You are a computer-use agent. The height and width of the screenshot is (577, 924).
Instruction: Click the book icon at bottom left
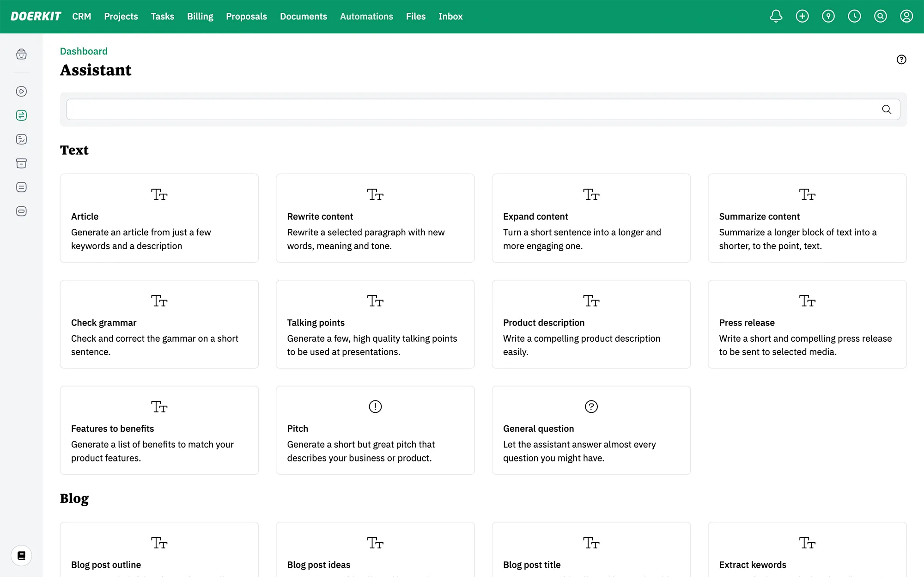tap(21, 555)
